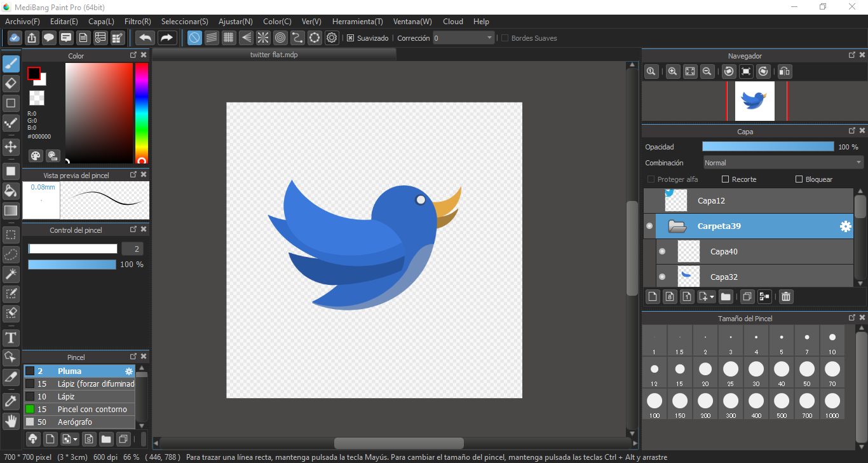Flip the canvas view in Navigator
This screenshot has height=463, width=868.
[785, 72]
